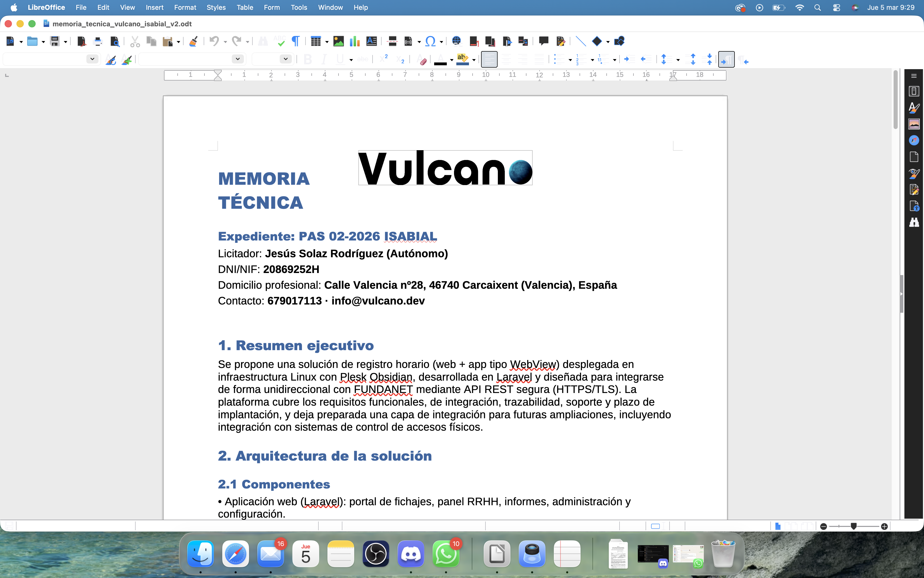Click the Print icon
This screenshot has height=578, width=924.
[98, 41]
